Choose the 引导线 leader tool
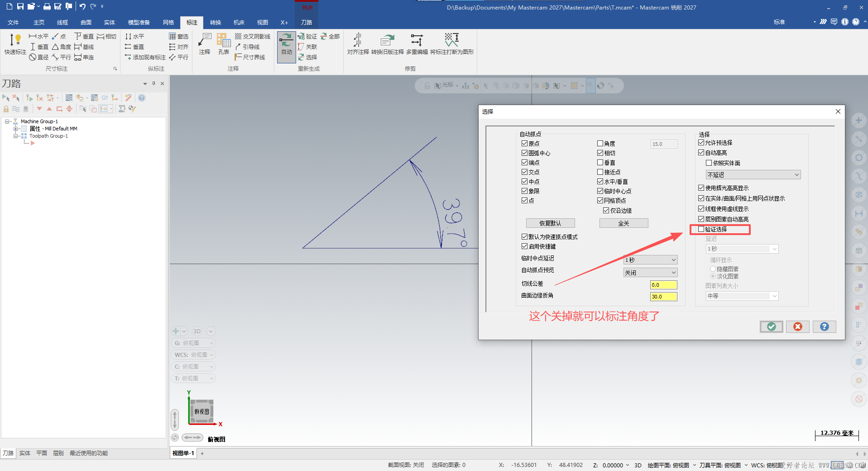The image size is (868, 471). [247, 47]
